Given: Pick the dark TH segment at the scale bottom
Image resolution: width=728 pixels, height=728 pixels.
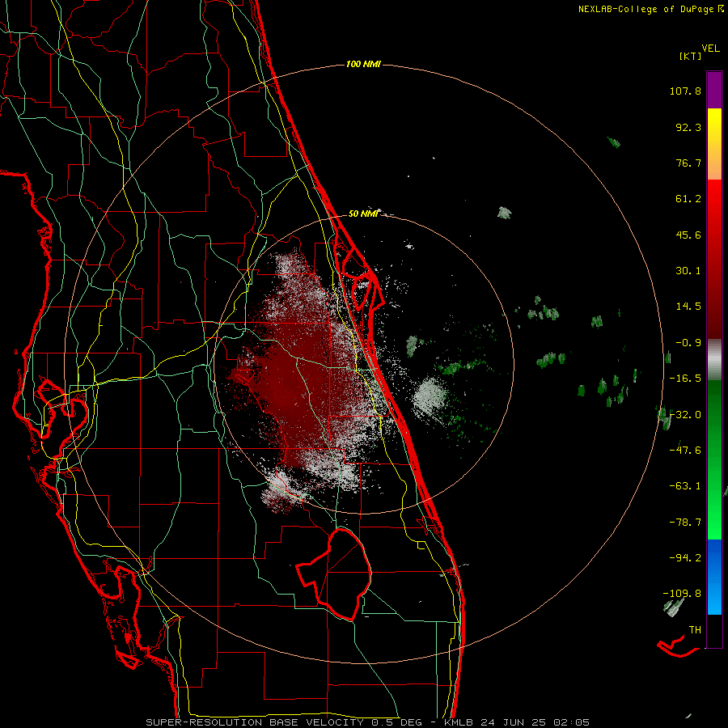Looking at the screenshot, I should (x=714, y=631).
